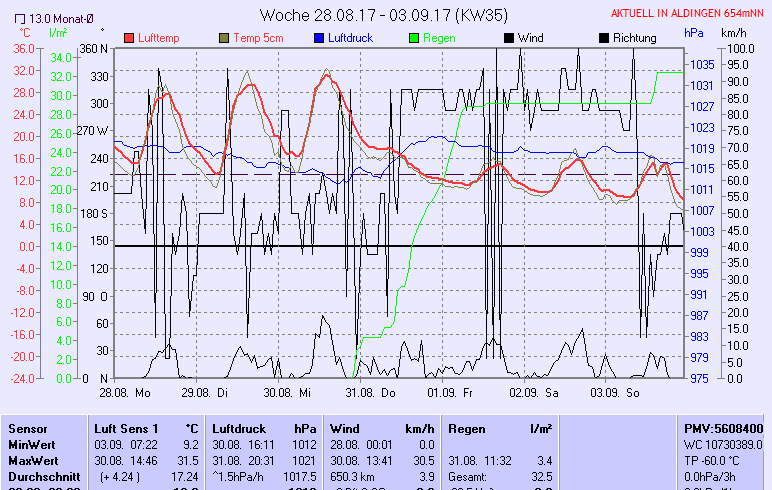Click the red Lufttemp legend square
Image resolution: width=772 pixels, height=490 pixels.
pos(129,38)
